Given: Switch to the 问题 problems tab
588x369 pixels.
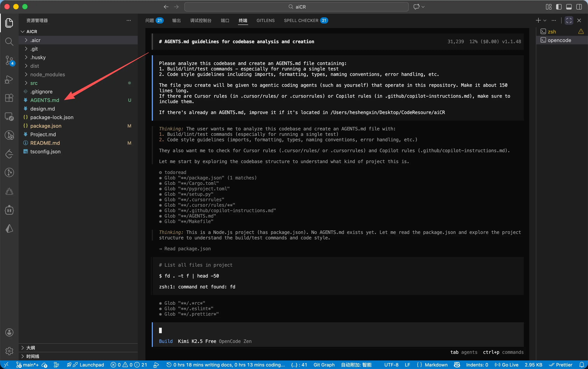Looking at the screenshot, I should coord(150,20).
